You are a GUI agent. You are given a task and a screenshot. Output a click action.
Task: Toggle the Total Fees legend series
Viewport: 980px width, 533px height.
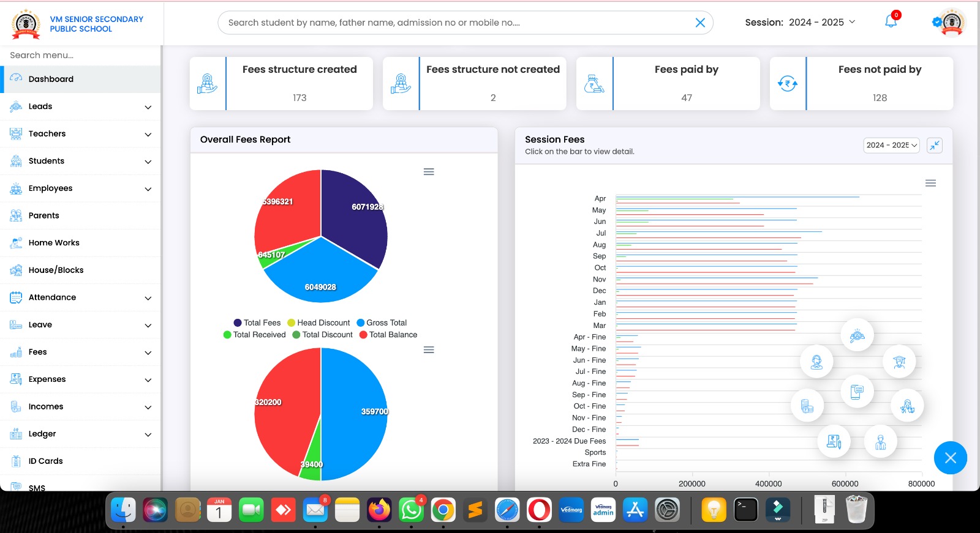point(257,323)
